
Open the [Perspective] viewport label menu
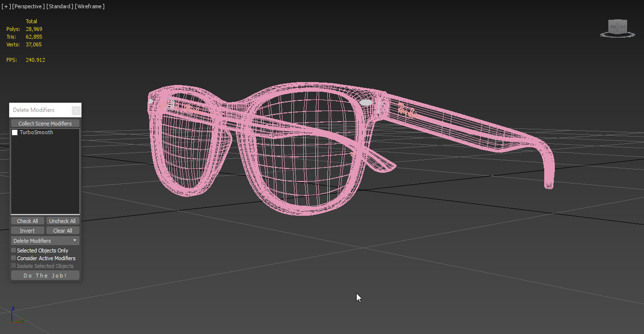pyautogui.click(x=28, y=6)
